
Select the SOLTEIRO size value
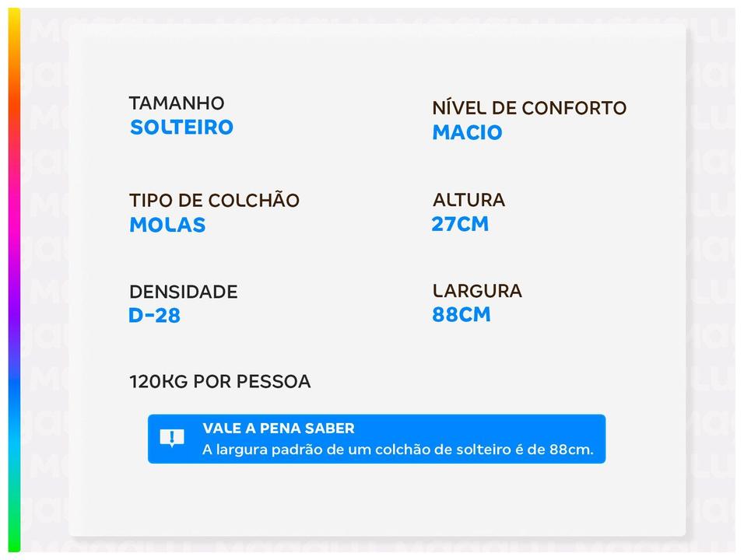click(x=181, y=128)
